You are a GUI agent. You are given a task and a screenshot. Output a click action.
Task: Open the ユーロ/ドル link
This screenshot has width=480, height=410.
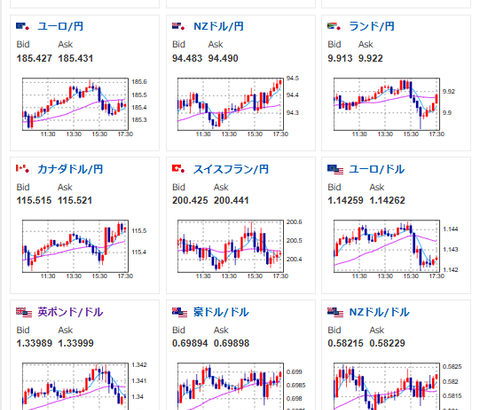click(x=377, y=169)
